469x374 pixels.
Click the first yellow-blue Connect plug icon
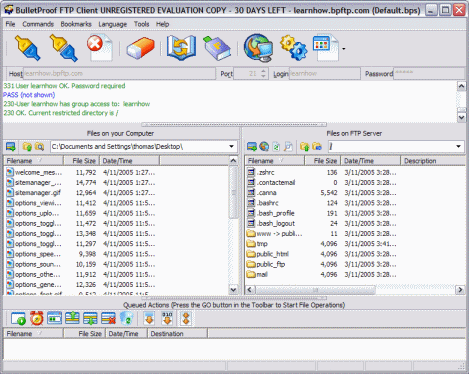(x=28, y=48)
